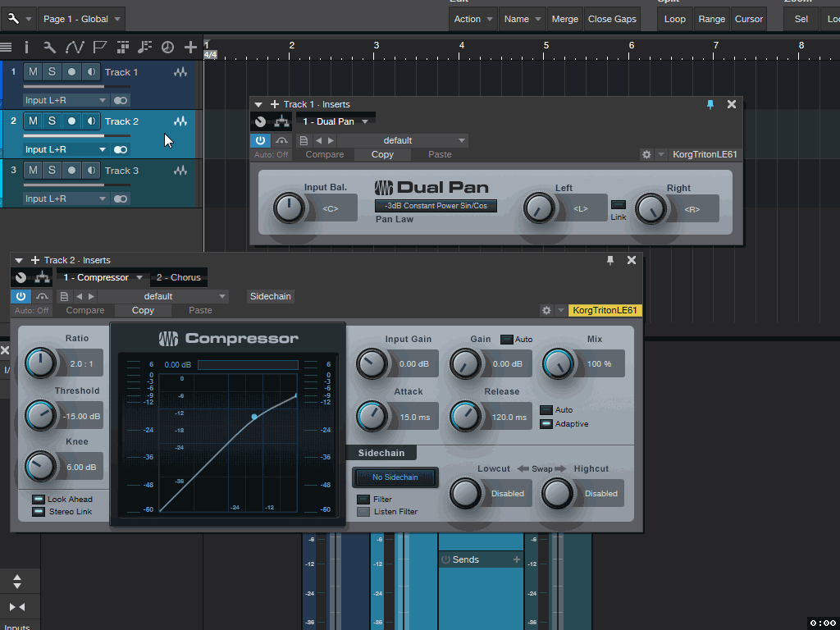840x630 pixels.
Task: Open Track 2 Input L+R dropdown
Action: click(66, 149)
